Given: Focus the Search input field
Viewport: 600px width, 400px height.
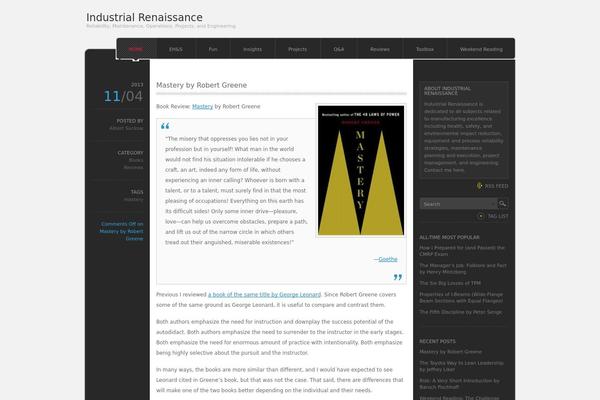Looking at the screenshot, I should pyautogui.click(x=458, y=204).
